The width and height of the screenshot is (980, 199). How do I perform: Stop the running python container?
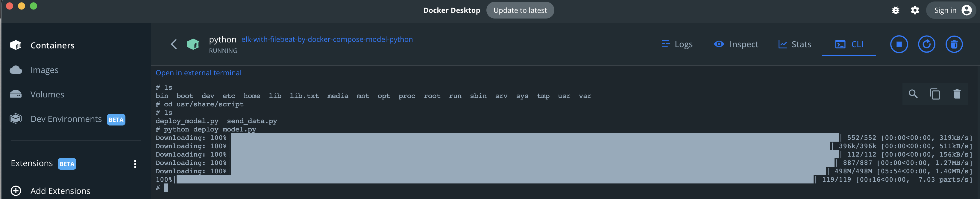click(x=899, y=45)
